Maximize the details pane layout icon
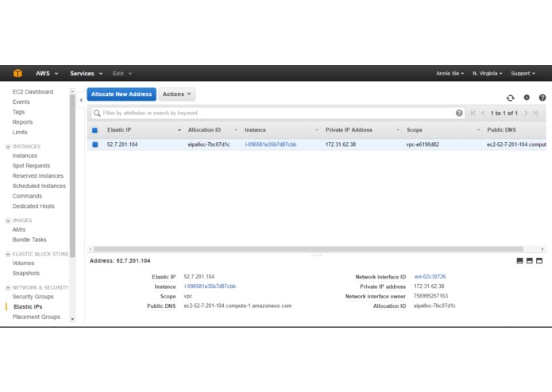 [x=539, y=260]
